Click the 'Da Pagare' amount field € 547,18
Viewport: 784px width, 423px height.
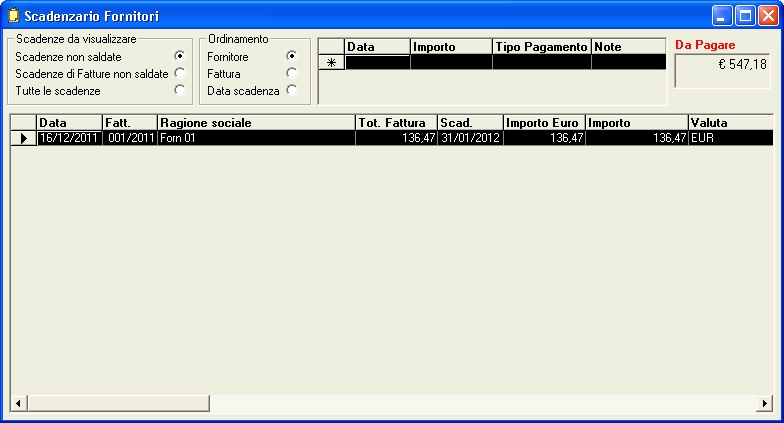coord(722,70)
